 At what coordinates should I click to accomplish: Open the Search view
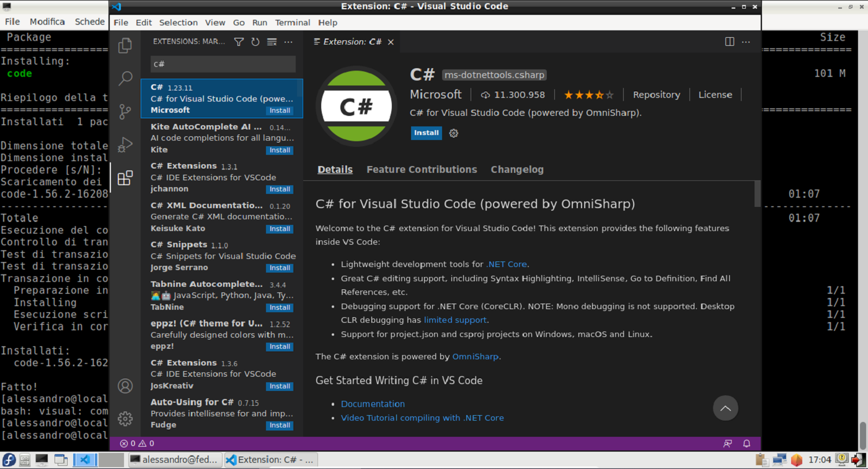pos(125,79)
